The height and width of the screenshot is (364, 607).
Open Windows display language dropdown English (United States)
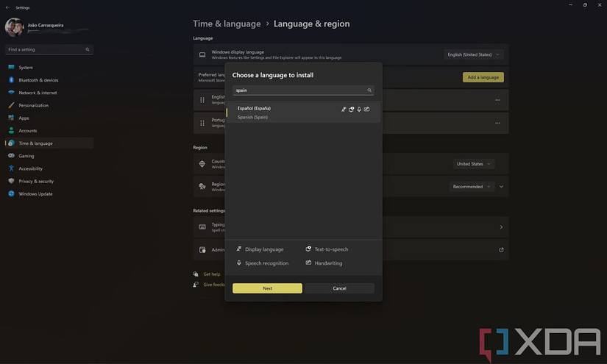click(x=473, y=54)
